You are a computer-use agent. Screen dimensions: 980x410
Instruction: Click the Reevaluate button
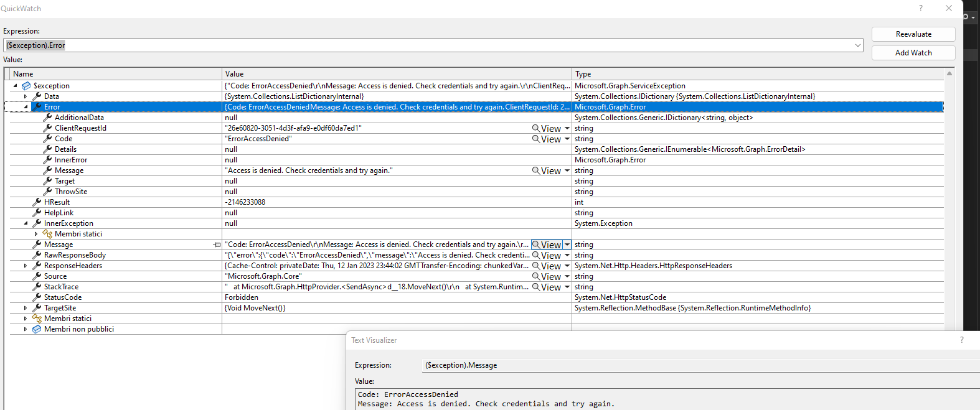(x=913, y=34)
